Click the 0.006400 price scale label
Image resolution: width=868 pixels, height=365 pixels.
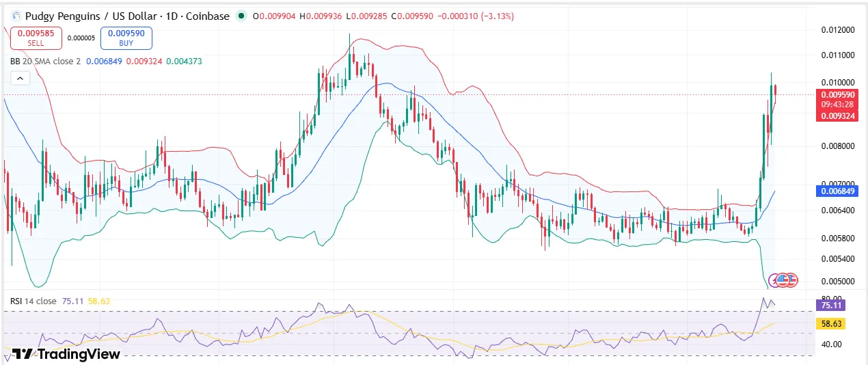coord(837,210)
